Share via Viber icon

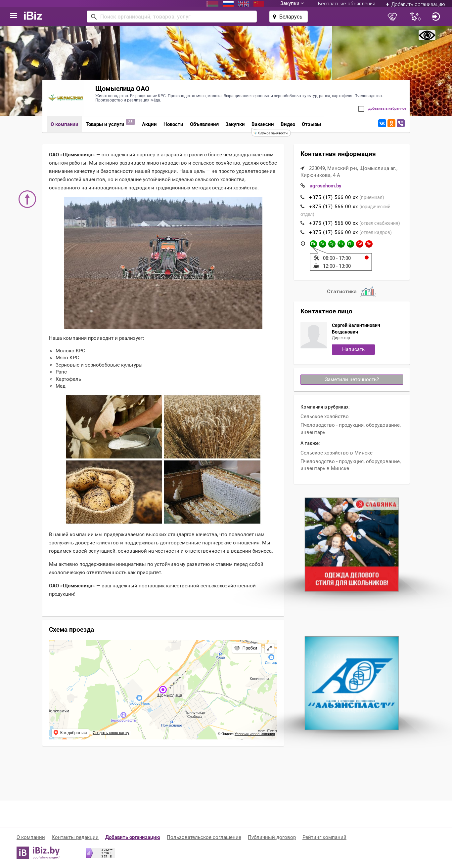coord(400,123)
